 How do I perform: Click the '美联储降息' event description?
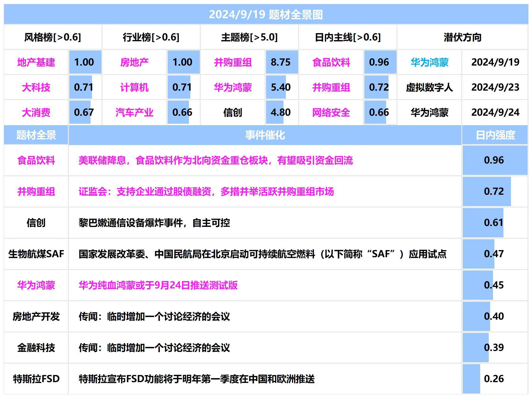[x=216, y=160]
